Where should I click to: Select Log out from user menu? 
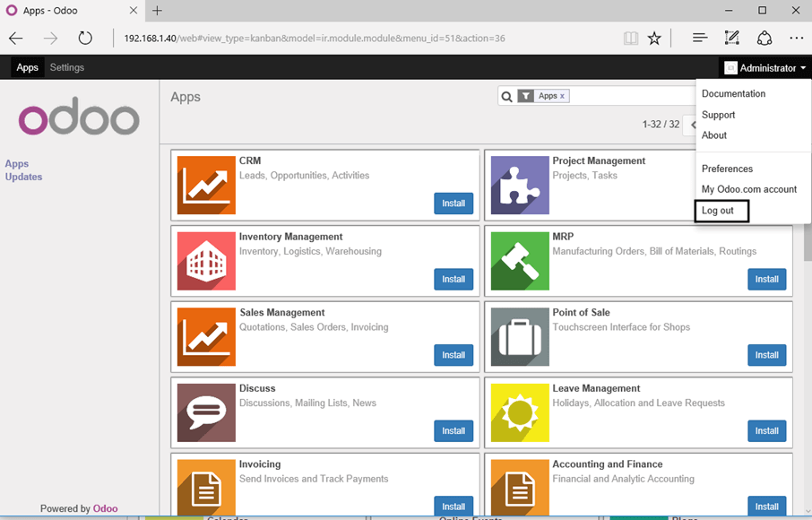718,211
